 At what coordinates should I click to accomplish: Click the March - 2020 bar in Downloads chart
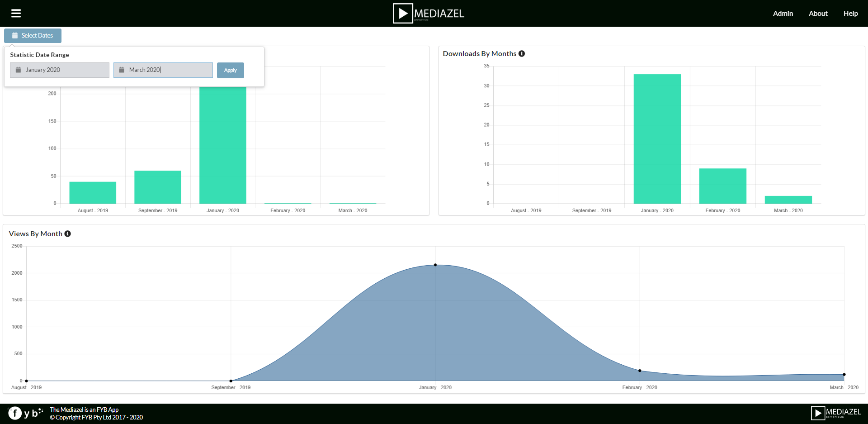[x=788, y=200]
